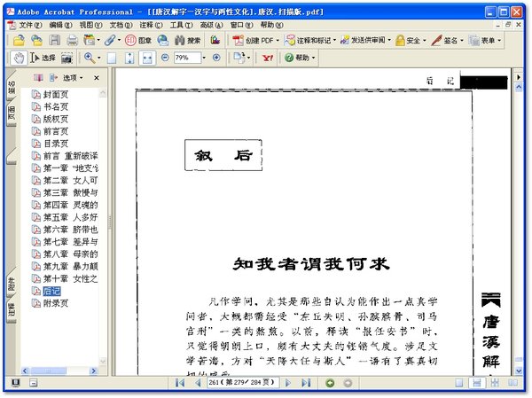Click bookmarks panel horizontal scrollbar right arrow

point(94,371)
